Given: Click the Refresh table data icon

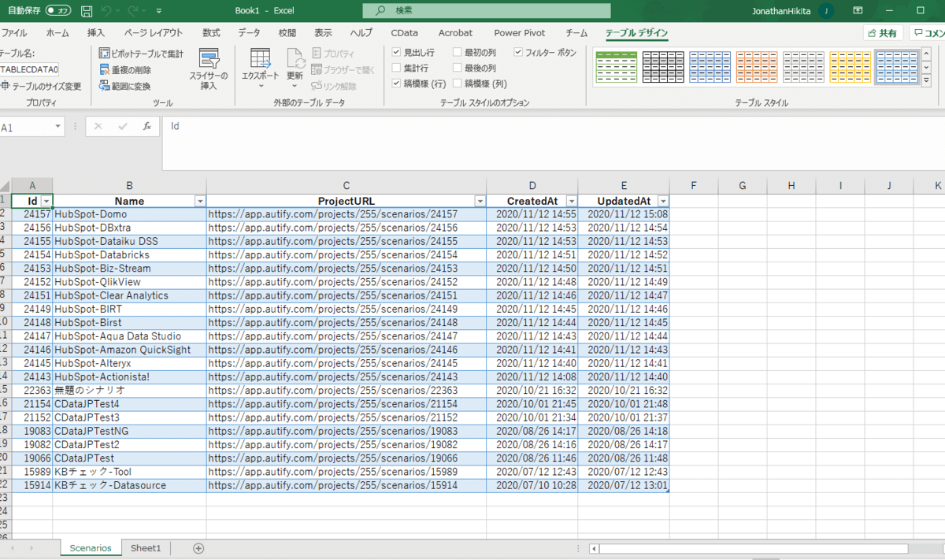Looking at the screenshot, I should (x=295, y=60).
